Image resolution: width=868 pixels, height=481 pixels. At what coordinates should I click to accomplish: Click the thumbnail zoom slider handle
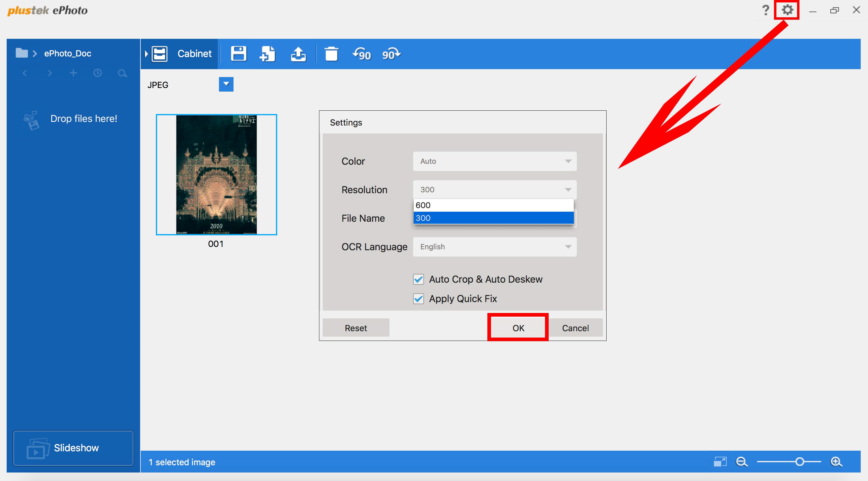[x=799, y=462]
